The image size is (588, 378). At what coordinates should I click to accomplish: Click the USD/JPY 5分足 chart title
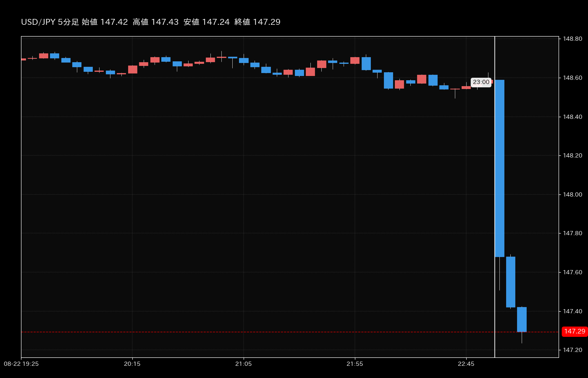[50, 22]
